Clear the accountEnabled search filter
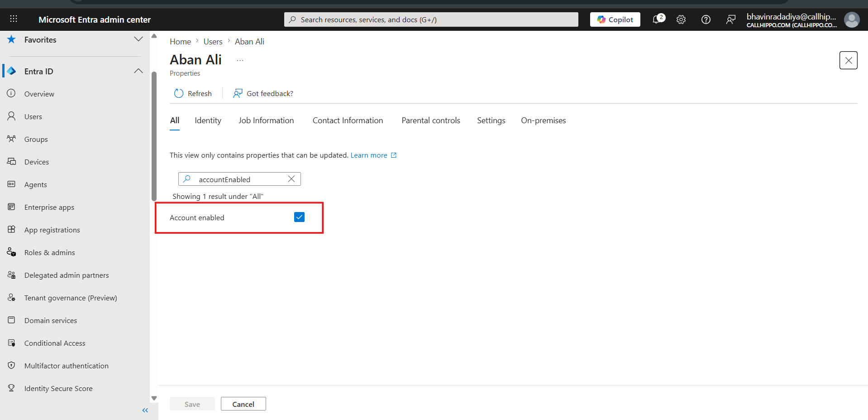This screenshot has width=868, height=420. click(291, 179)
